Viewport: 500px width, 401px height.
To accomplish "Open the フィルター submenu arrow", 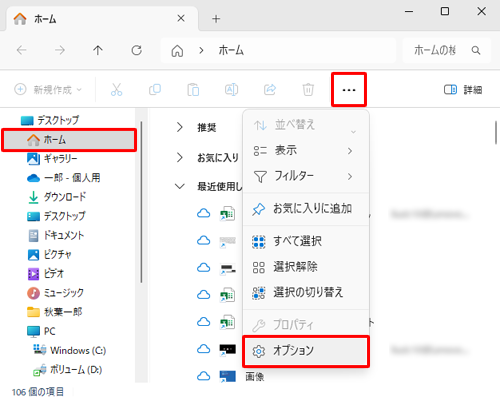I will [x=350, y=176].
